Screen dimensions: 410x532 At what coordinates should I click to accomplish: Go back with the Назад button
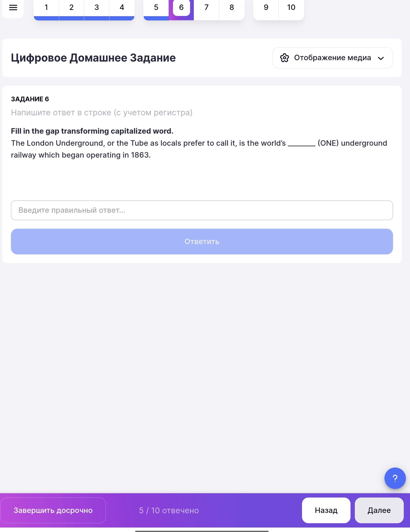click(326, 510)
